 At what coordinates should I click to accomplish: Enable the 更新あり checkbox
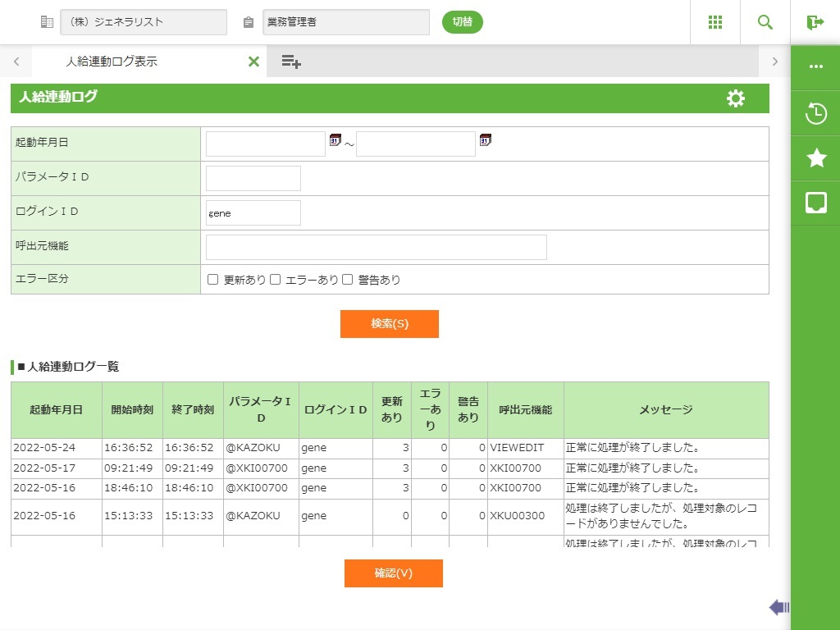click(213, 280)
